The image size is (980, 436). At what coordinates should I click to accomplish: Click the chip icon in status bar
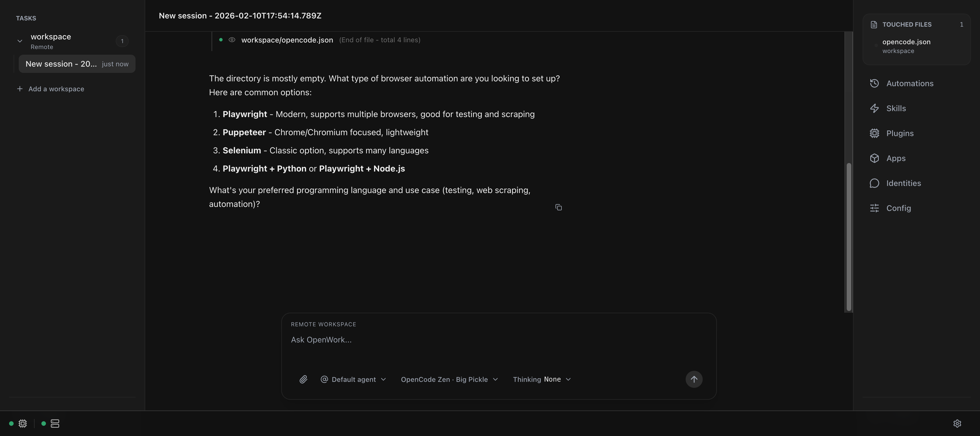click(23, 424)
